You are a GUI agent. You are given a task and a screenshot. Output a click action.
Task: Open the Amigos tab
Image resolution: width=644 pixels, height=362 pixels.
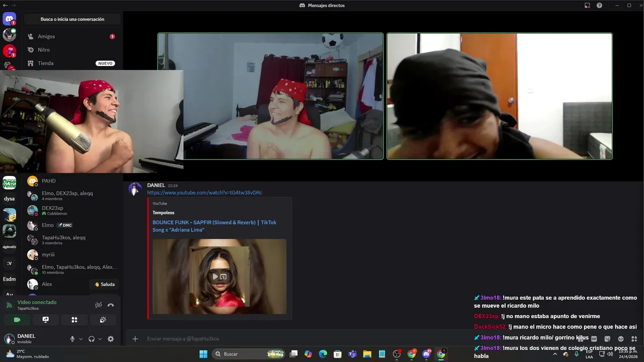(72, 36)
